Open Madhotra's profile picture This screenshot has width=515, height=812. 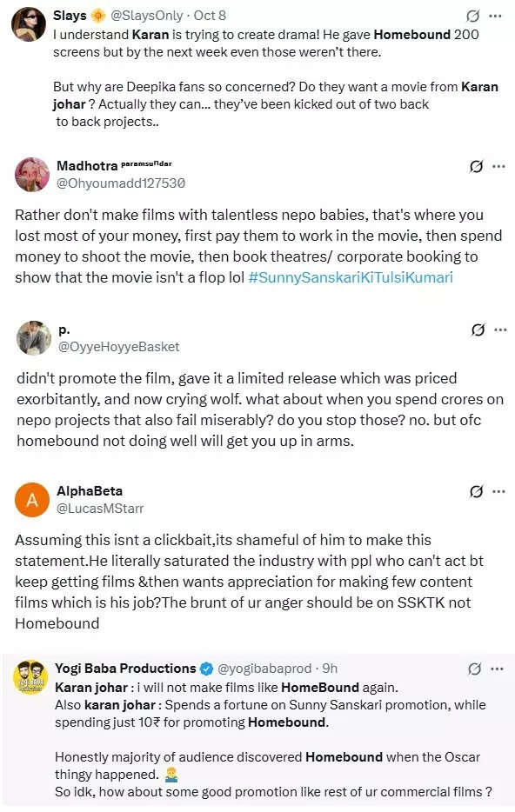[x=31, y=173]
